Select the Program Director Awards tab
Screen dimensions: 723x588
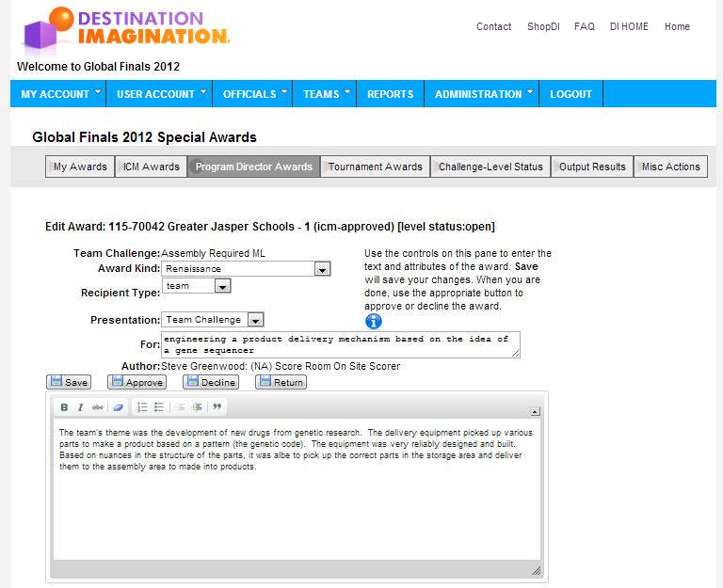point(253,167)
